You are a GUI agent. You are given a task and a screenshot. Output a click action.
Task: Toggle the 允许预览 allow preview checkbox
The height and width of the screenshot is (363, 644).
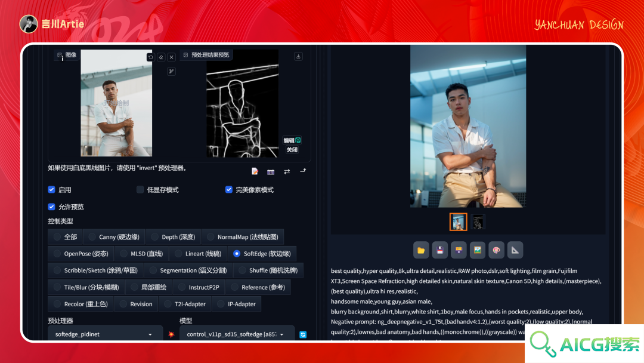pyautogui.click(x=51, y=207)
